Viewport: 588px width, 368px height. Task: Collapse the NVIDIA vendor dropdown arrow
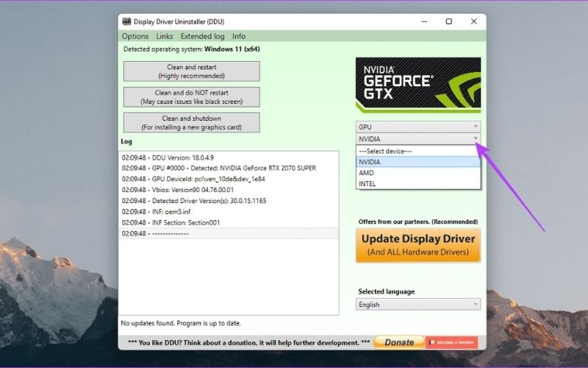click(476, 138)
